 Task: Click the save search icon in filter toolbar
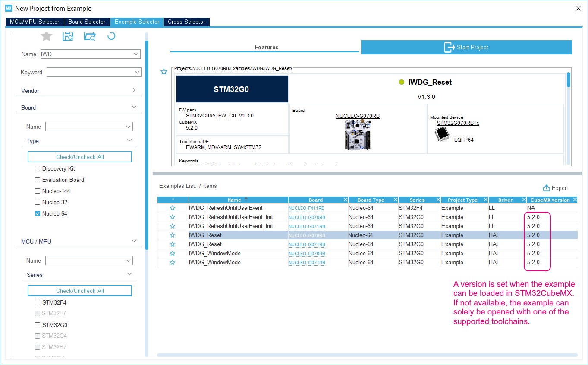(68, 37)
